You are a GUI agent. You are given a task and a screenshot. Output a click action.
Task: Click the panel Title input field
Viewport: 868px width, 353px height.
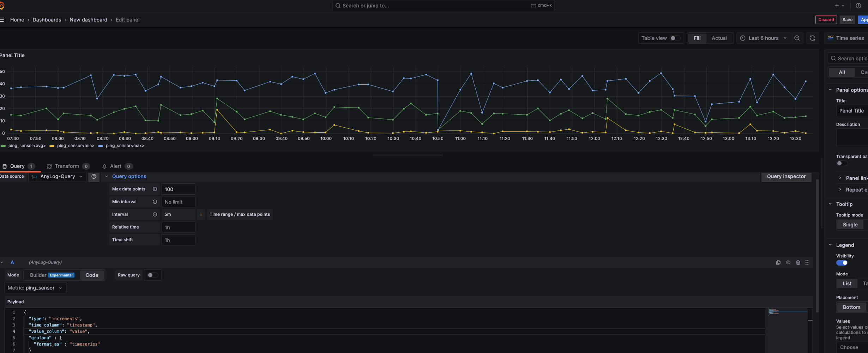tap(852, 111)
